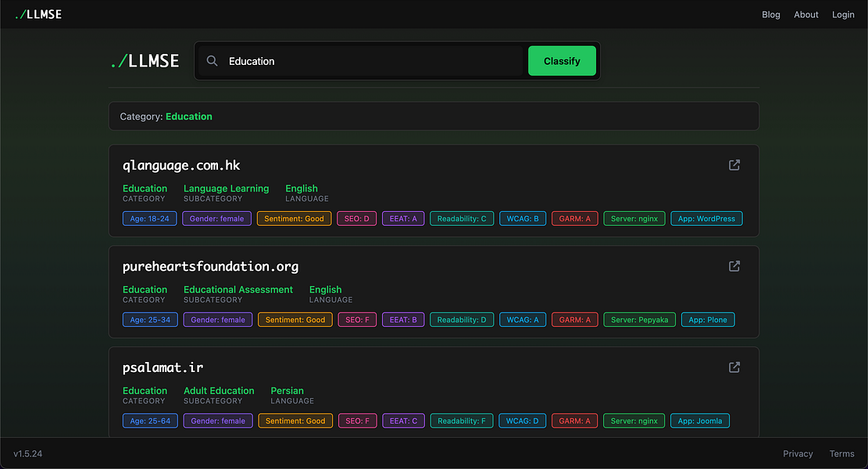Viewport: 868px width, 469px height.
Task: Select Language Learning subcategory
Action: click(x=226, y=188)
